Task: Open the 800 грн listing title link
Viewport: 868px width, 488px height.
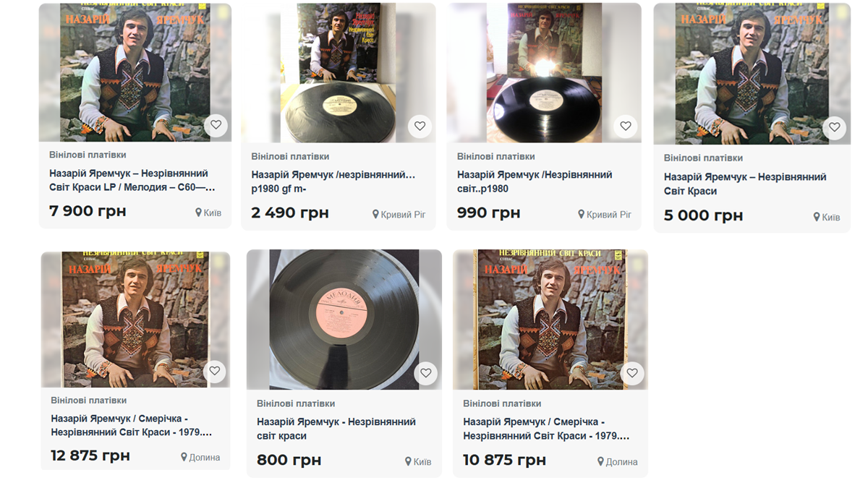Action: (x=336, y=429)
